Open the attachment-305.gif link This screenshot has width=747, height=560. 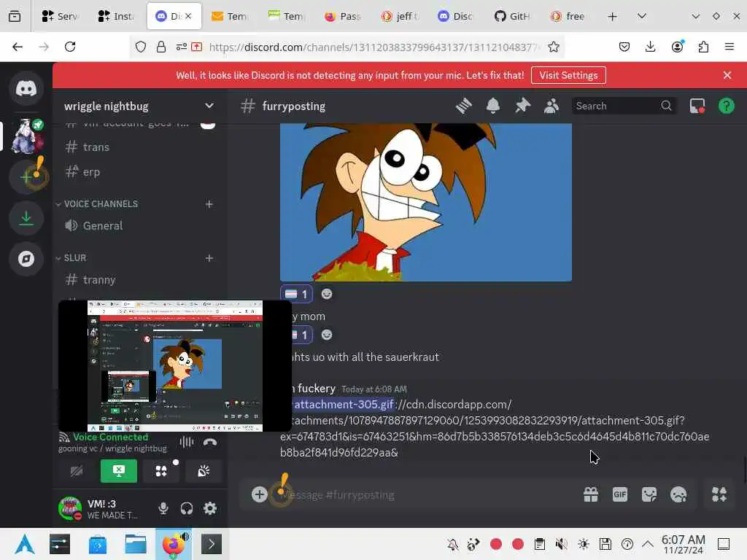tap(344, 404)
